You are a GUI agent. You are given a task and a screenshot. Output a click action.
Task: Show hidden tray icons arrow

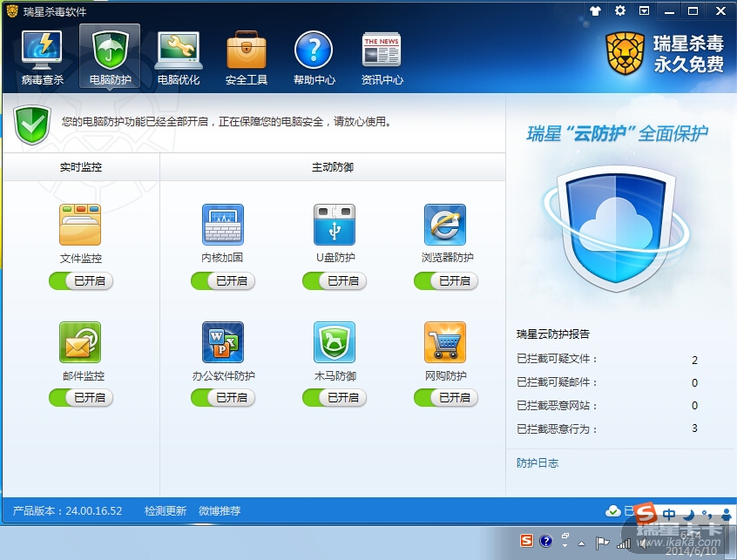click(x=581, y=543)
